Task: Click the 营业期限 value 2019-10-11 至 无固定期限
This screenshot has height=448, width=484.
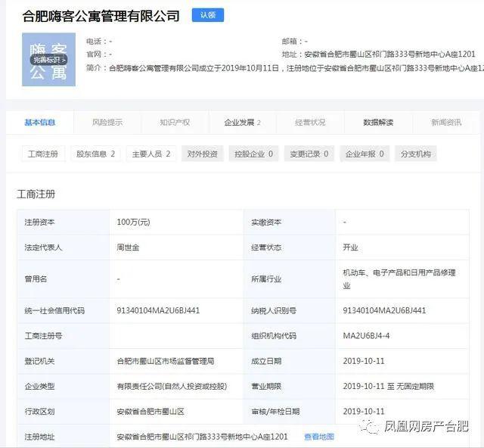Action: pyautogui.click(x=388, y=386)
